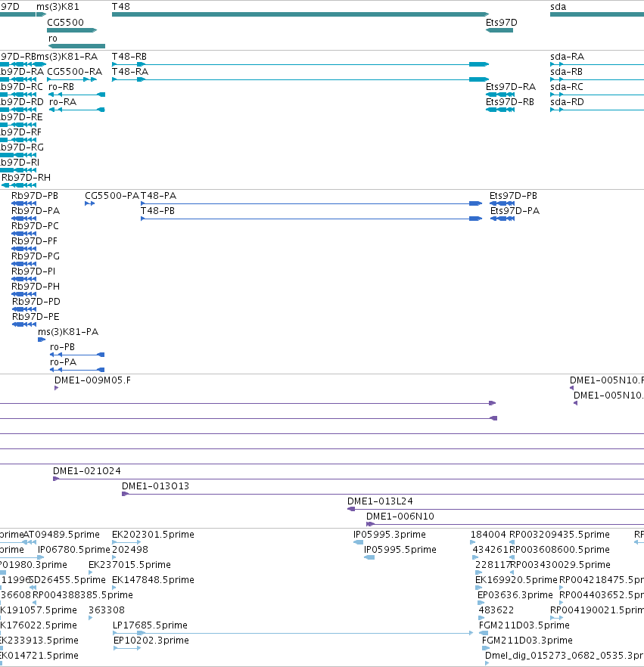Click EST LP17685.5prime label

(151, 625)
